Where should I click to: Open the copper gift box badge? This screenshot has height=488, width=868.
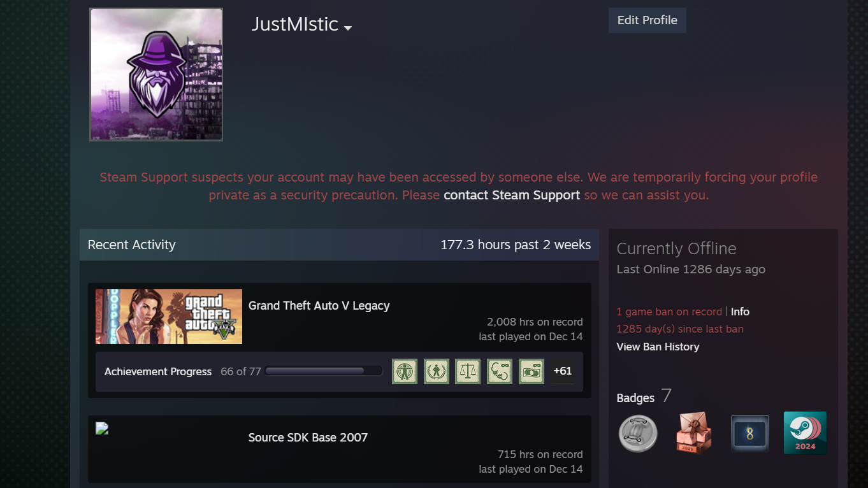click(x=693, y=433)
